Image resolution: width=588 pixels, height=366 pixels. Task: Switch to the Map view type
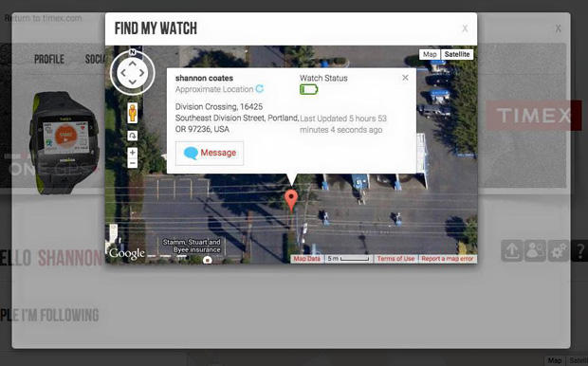pyautogui.click(x=430, y=54)
